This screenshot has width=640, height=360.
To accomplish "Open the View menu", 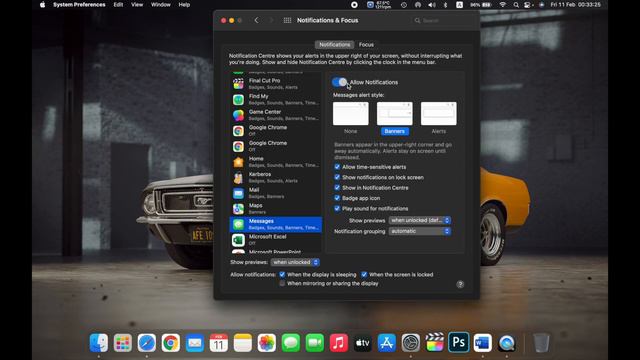I will (x=137, y=5).
